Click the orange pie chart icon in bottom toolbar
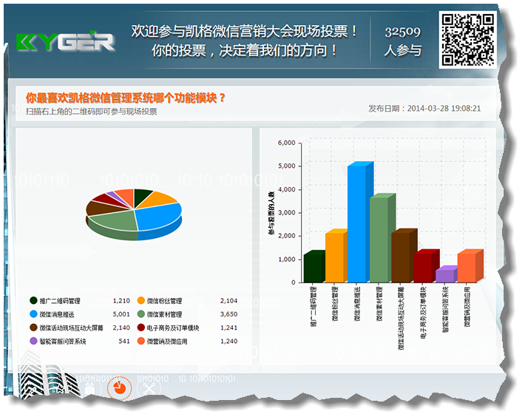Screen dimensions: 525x420 pyautogui.click(x=119, y=388)
